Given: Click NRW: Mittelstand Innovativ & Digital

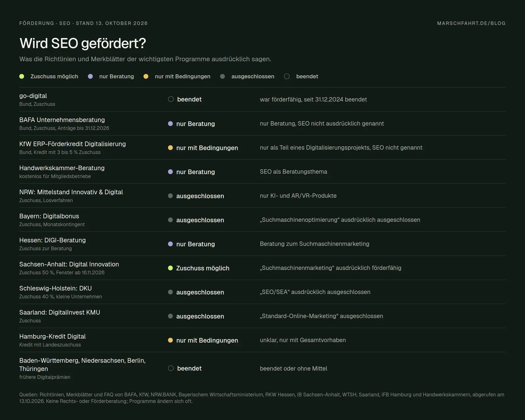Looking at the screenshot, I should 71,192.
